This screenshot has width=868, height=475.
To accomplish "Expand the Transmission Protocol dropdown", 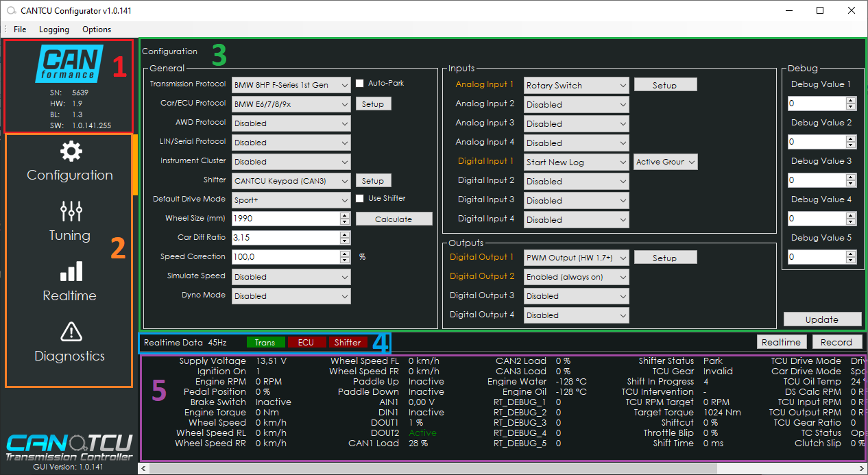I will (x=291, y=86).
